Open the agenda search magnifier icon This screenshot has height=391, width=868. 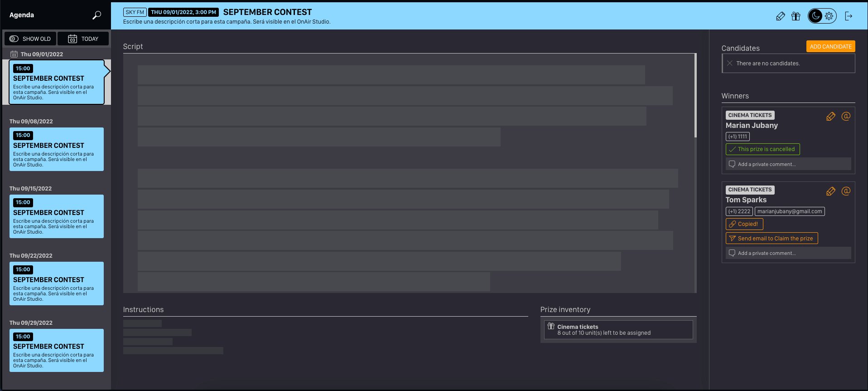[x=96, y=15]
